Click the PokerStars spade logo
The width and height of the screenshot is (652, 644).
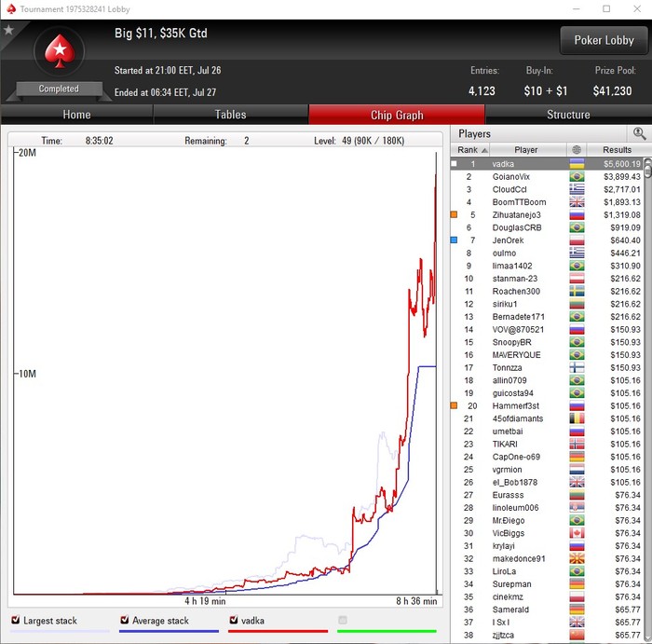coord(60,51)
